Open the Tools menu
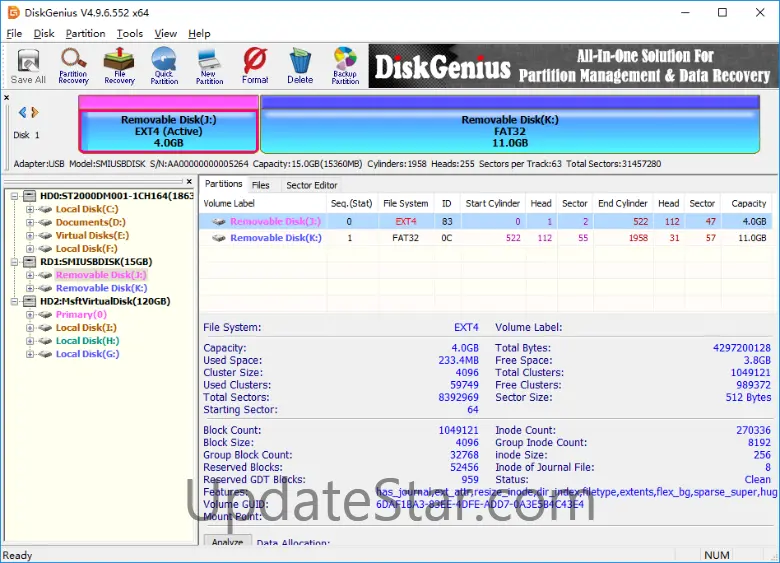 pos(130,34)
